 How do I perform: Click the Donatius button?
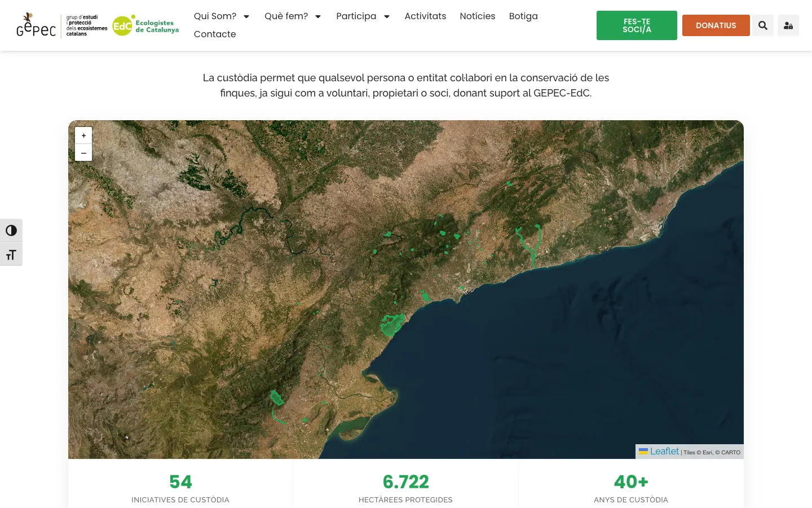[716, 25]
